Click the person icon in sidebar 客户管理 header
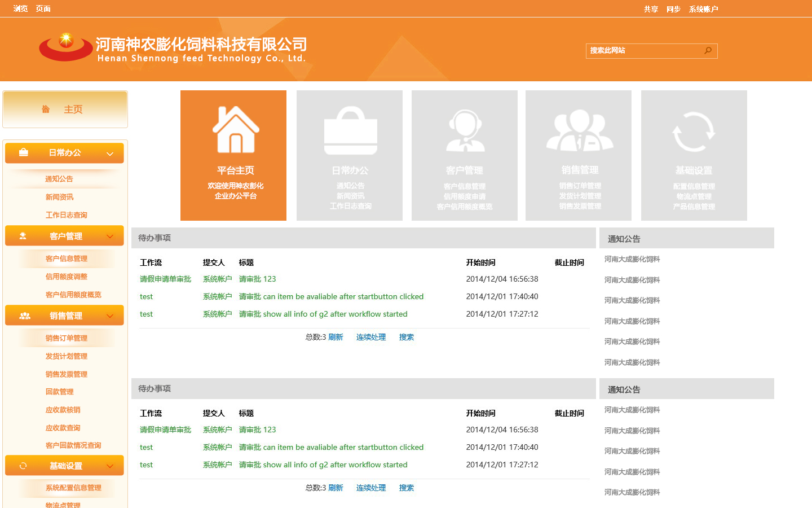The width and height of the screenshot is (812, 508). [x=23, y=236]
